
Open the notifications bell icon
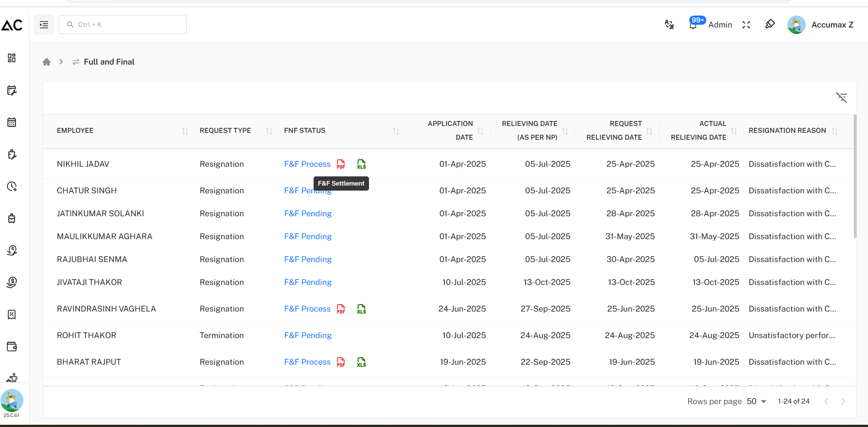[693, 25]
